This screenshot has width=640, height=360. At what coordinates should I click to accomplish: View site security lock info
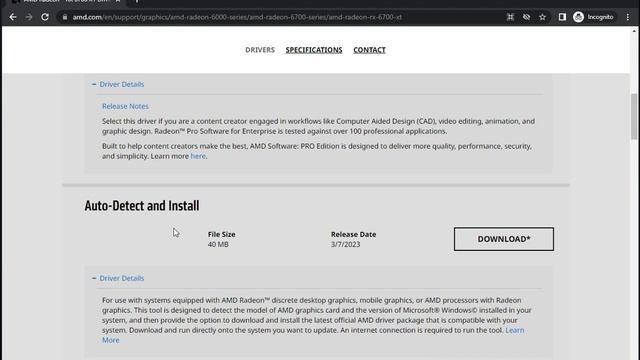click(64, 17)
